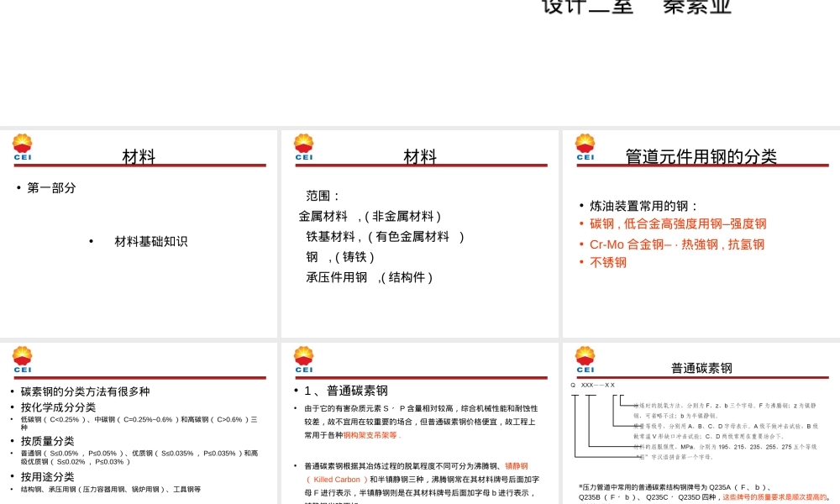
Task: Select the 铁基材料,(有色金属材料) line
Action: pyautogui.click(x=385, y=237)
